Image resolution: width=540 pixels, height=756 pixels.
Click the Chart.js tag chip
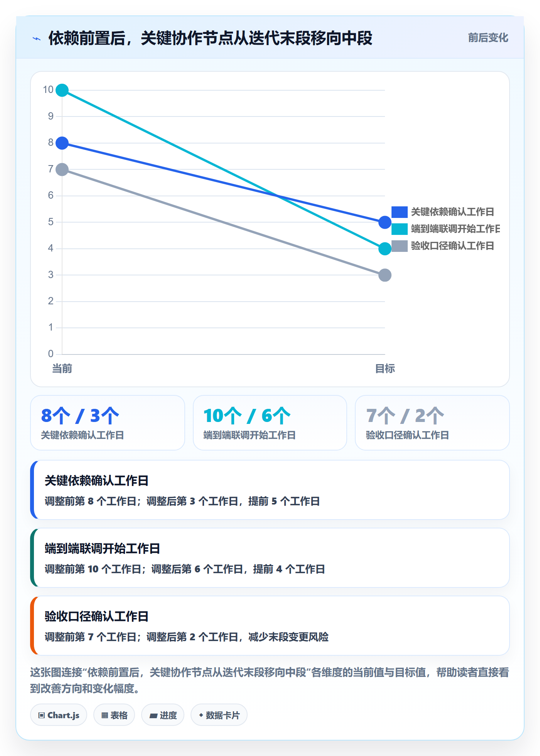tap(59, 715)
